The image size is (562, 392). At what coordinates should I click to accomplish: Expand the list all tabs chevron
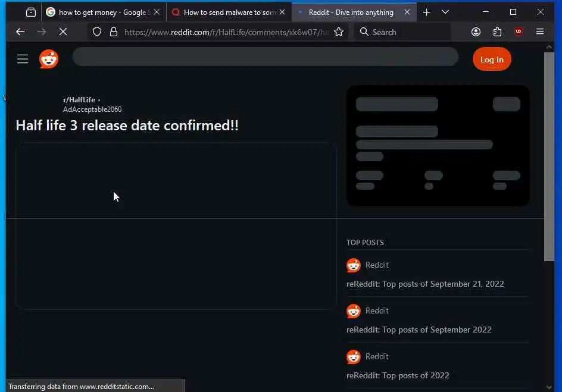(445, 12)
